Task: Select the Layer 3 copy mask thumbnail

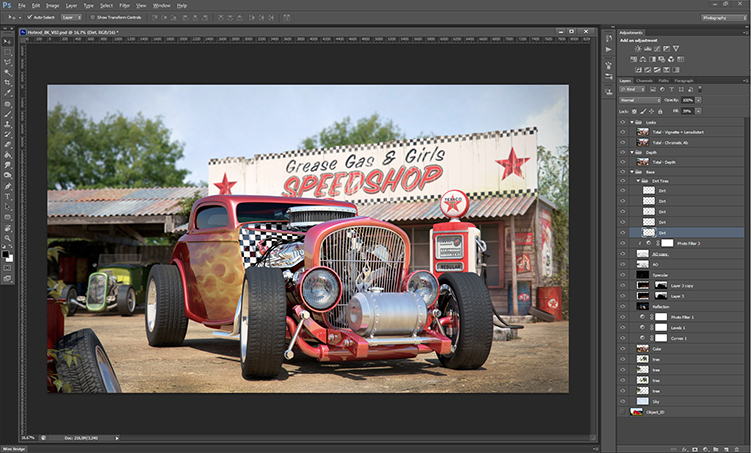Action: pyautogui.click(x=660, y=285)
